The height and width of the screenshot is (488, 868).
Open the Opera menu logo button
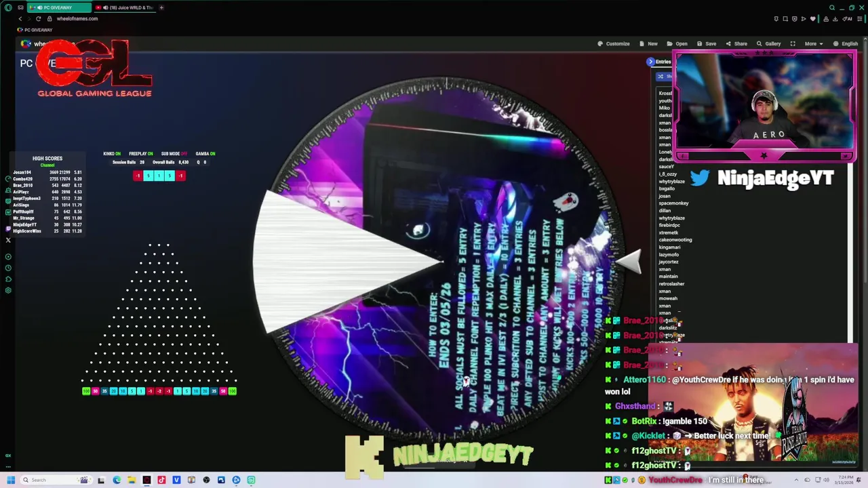point(8,7)
